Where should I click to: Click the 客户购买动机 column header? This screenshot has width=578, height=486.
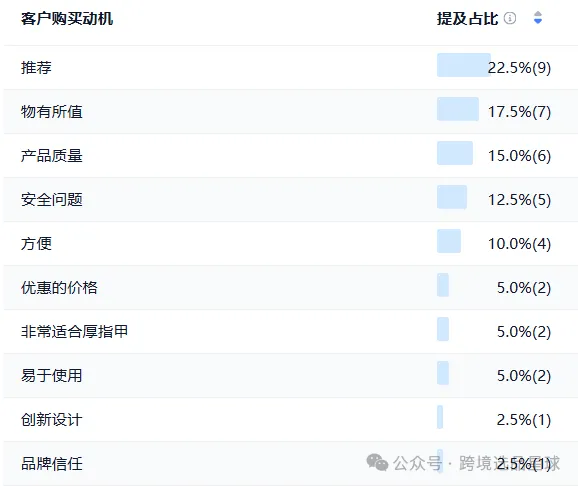click(x=67, y=18)
